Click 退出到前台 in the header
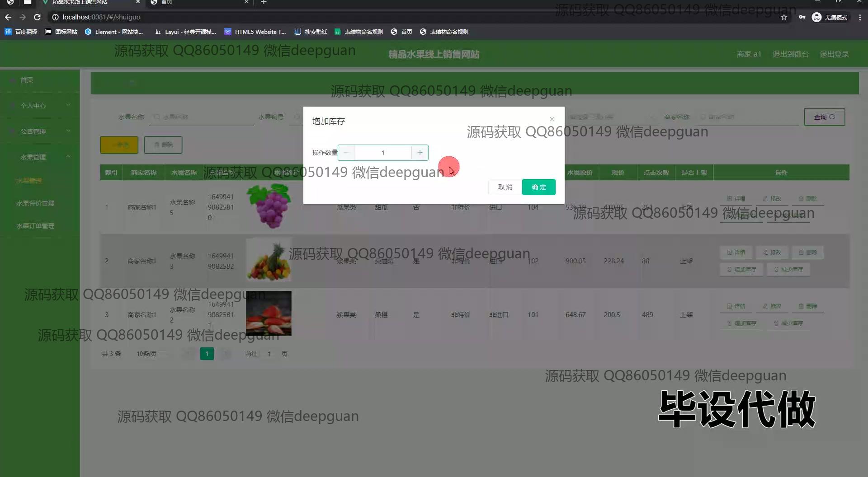Image resolution: width=868 pixels, height=477 pixels. 790,54
